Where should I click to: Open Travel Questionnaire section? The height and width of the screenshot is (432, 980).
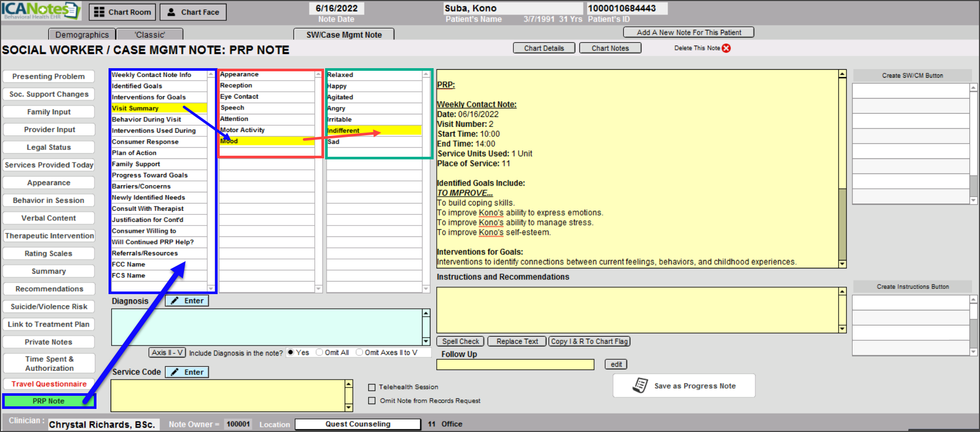49,384
